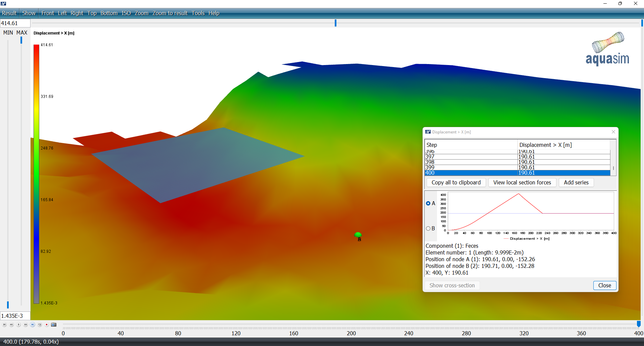Screen dimensions: 644x346
Task: Click the aquasim logo
Action: pyautogui.click(x=607, y=49)
